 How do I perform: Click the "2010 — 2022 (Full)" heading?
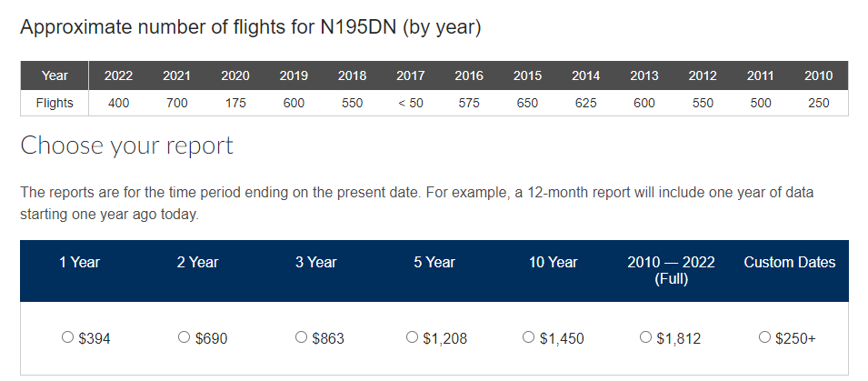(x=671, y=270)
